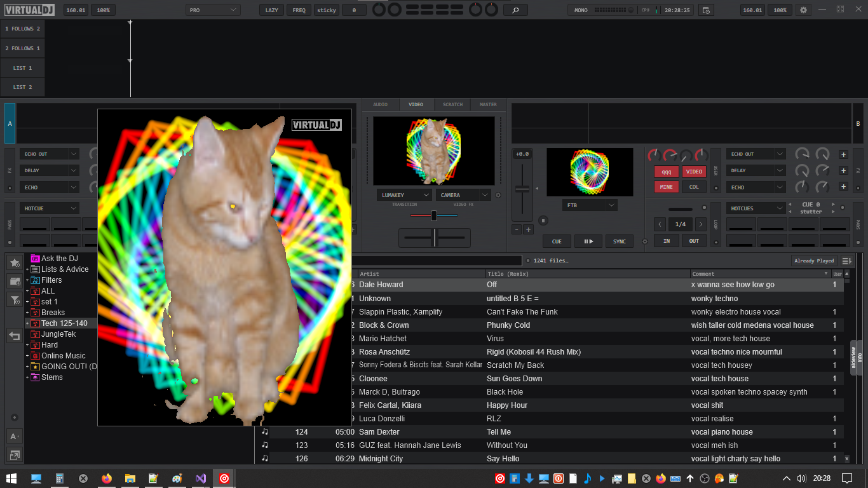The width and height of the screenshot is (868, 488).
Task: Open the favorites star sidebar icon
Action: pos(15,262)
